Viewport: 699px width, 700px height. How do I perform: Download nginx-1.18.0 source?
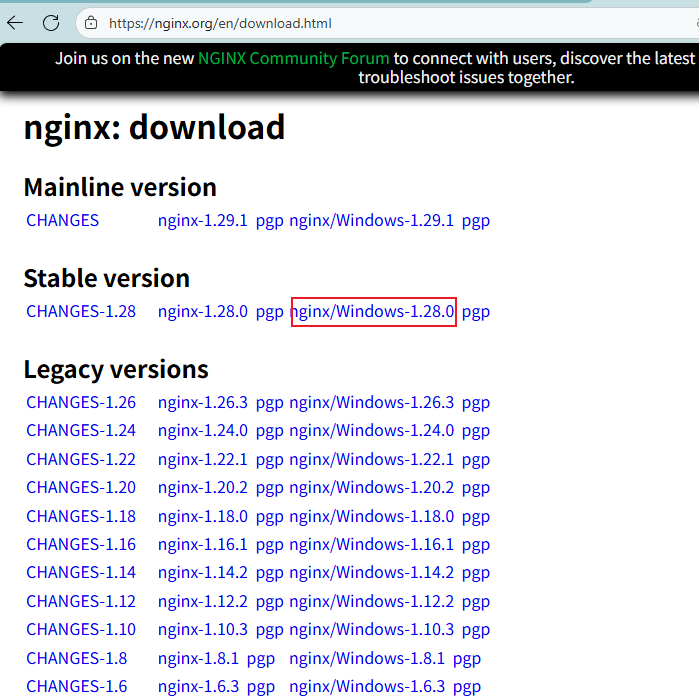click(203, 517)
